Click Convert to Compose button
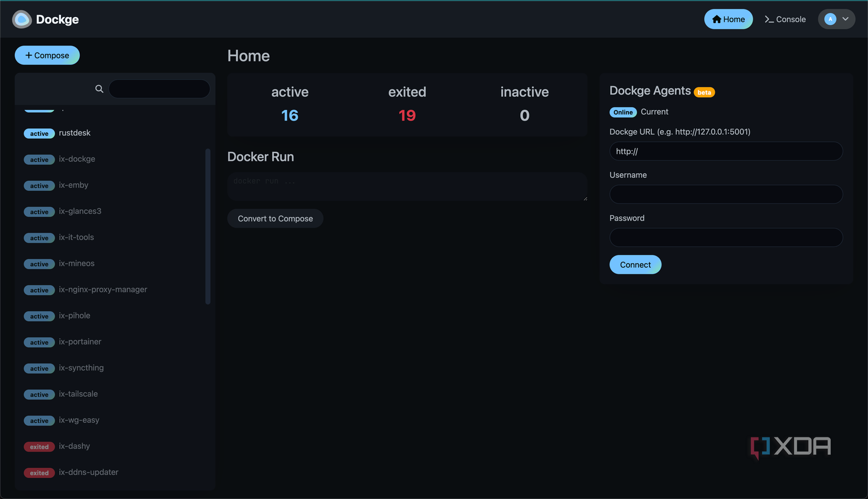This screenshot has width=868, height=499. coord(275,218)
